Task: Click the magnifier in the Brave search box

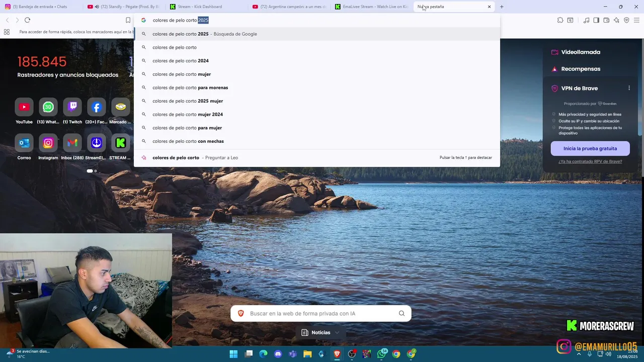Action: [x=401, y=313]
